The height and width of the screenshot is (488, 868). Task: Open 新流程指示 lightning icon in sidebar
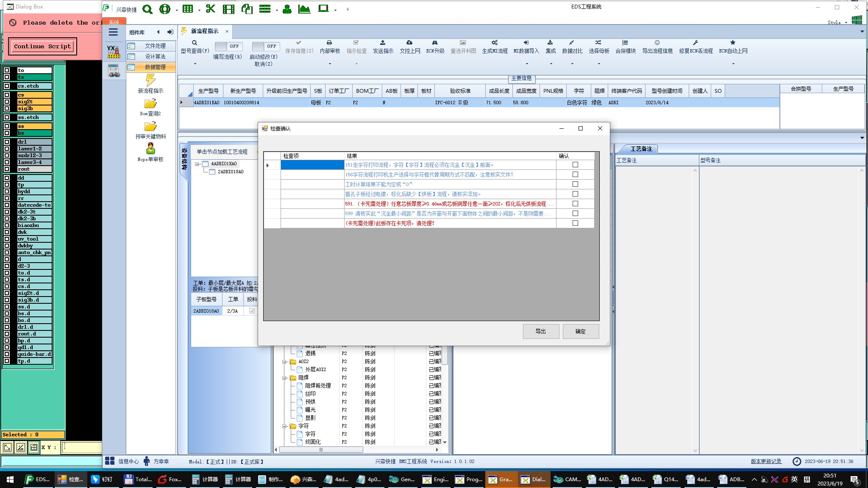(x=150, y=80)
